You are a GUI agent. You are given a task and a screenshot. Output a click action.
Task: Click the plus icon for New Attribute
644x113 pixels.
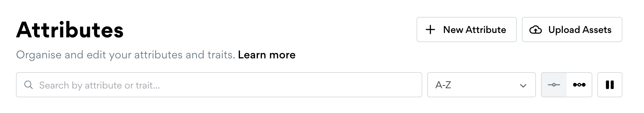click(x=430, y=30)
